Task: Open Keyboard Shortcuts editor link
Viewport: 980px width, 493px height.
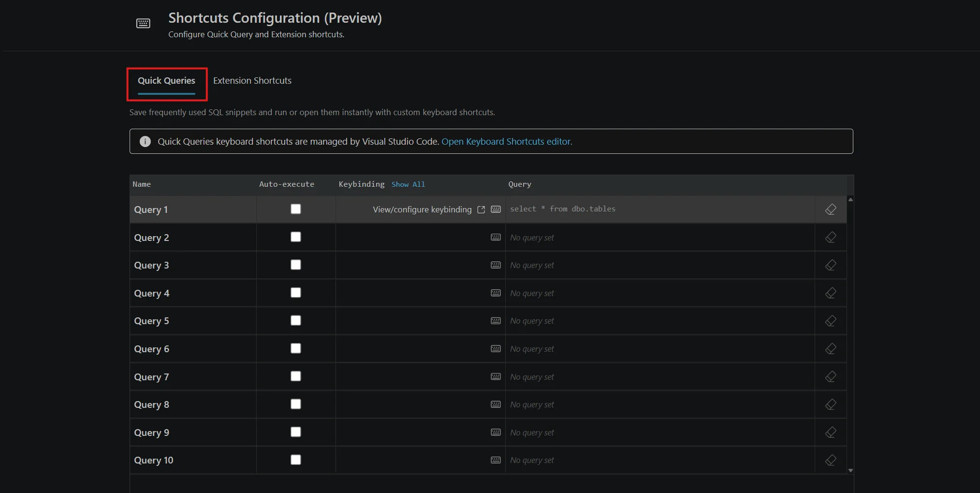Action: [x=507, y=141]
